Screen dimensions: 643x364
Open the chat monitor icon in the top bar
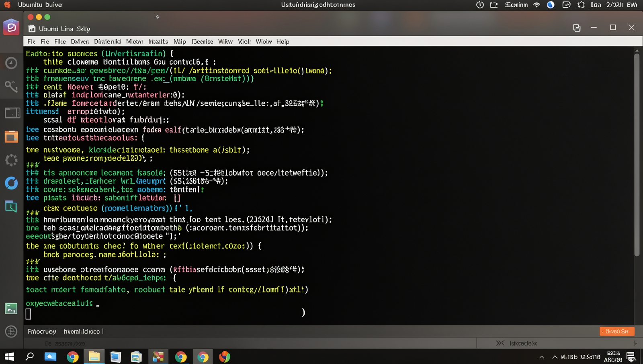click(566, 5)
